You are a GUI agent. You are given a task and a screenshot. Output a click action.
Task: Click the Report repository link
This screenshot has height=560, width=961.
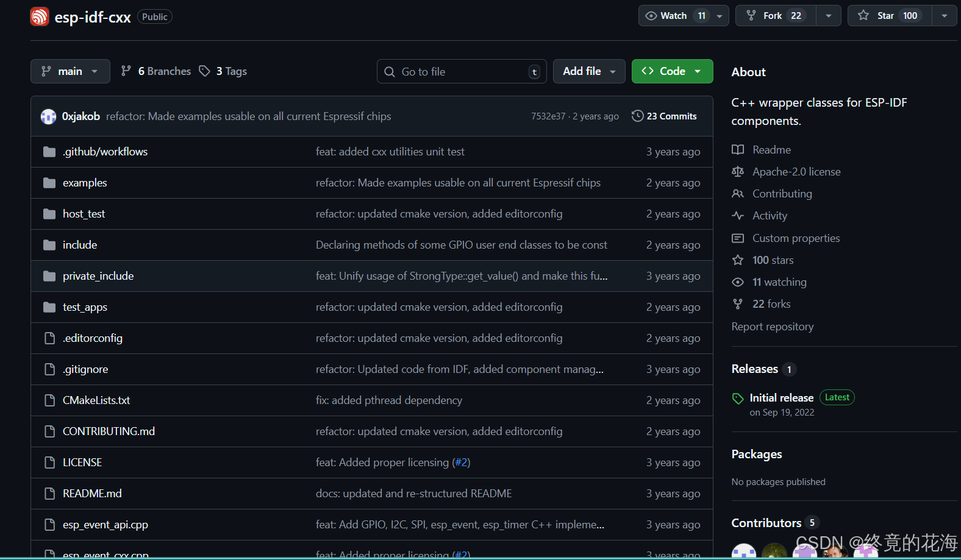click(x=773, y=327)
